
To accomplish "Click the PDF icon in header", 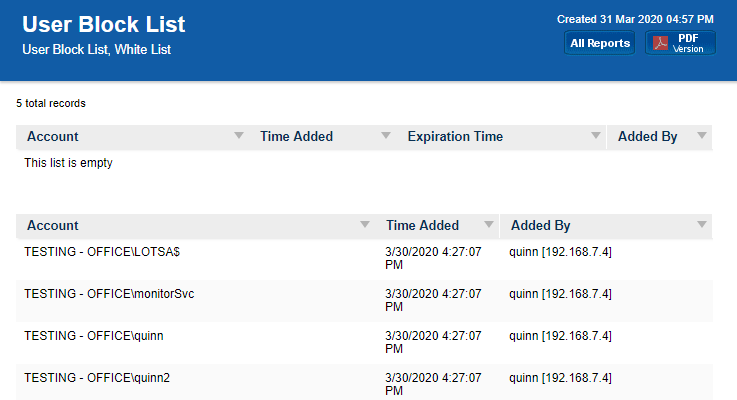I will (x=661, y=43).
